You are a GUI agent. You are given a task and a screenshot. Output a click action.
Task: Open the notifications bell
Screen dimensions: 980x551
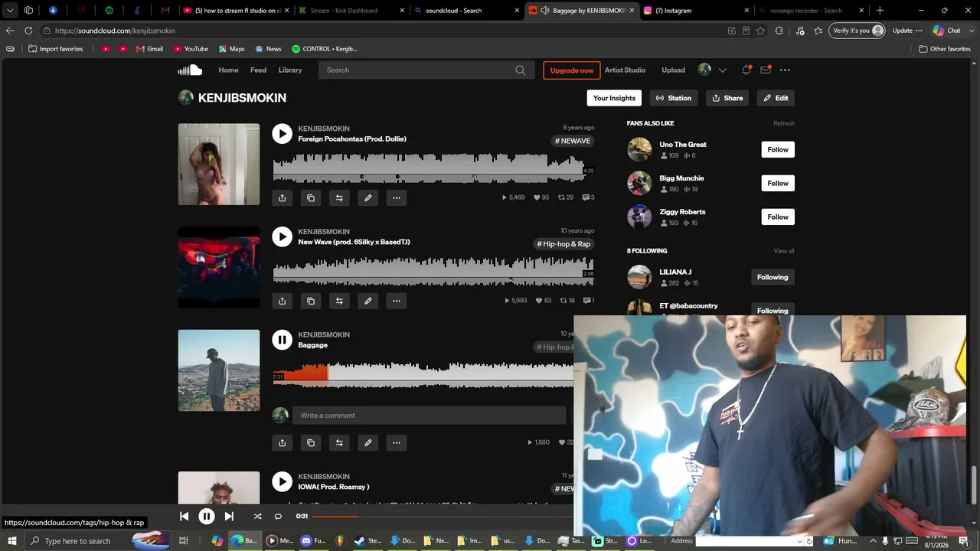(x=746, y=70)
